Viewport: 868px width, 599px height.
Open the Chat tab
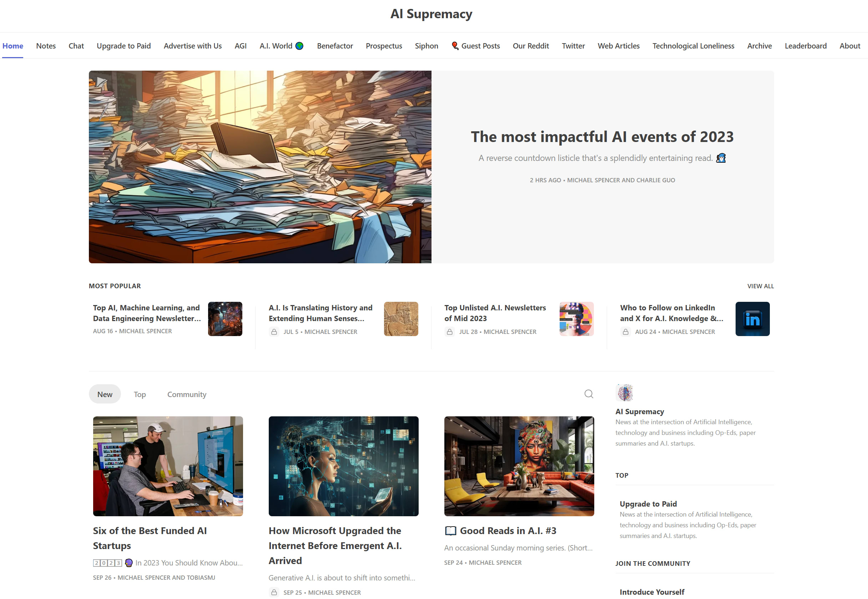(x=76, y=46)
